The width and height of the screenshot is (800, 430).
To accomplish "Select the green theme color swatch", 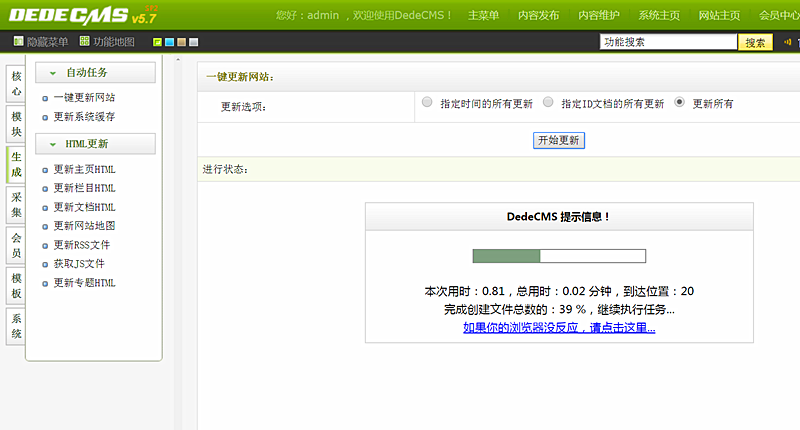I will [157, 42].
